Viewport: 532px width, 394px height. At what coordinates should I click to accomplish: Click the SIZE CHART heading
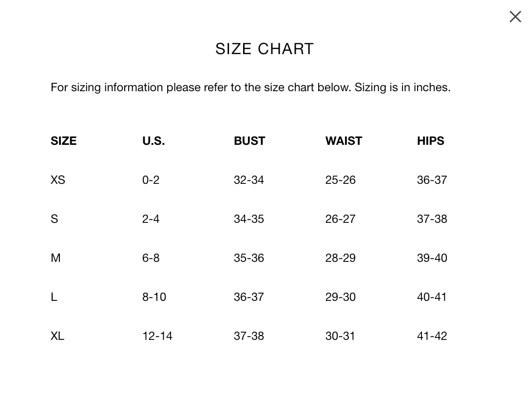pos(265,49)
